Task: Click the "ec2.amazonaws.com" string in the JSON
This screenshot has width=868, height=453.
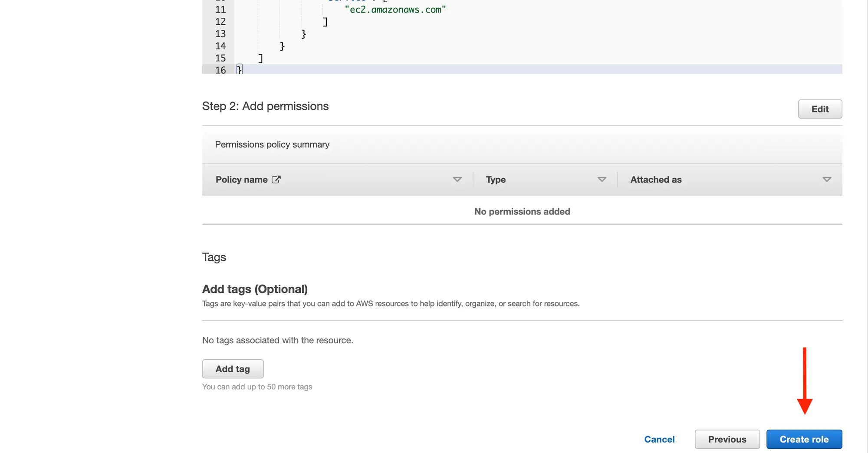Action: pos(395,10)
